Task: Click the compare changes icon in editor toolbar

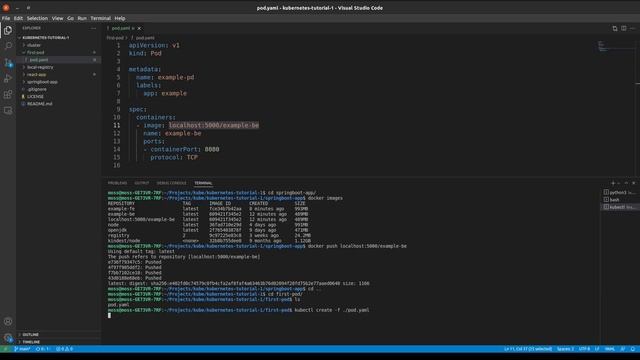Action: (615, 28)
